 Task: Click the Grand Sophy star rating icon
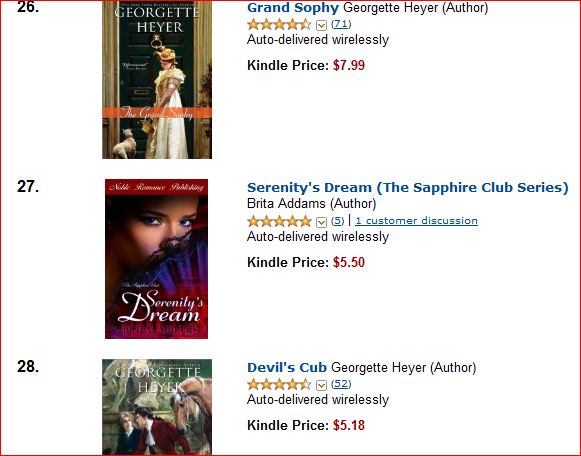[x=279, y=25]
